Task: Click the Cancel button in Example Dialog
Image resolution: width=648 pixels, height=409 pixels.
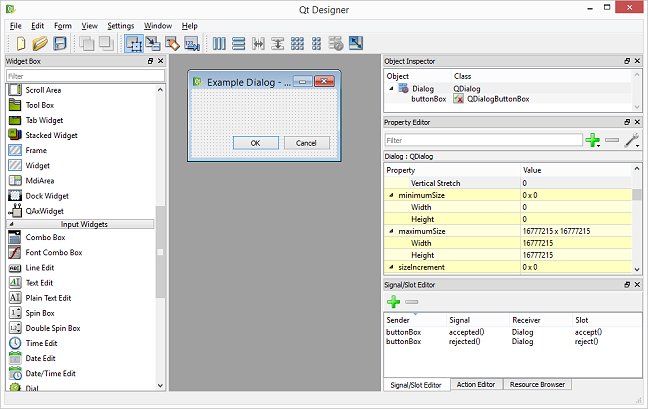Action: 306,143
